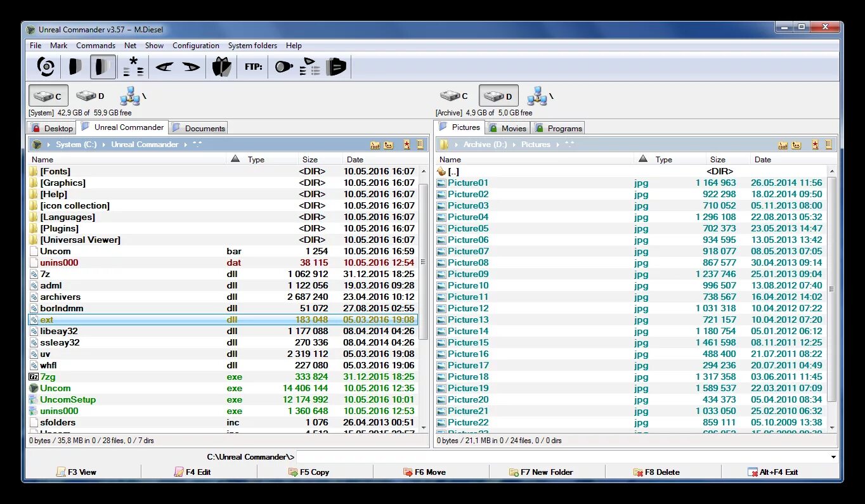This screenshot has height=504, width=865.
Task: Open the Configuration menu
Action: click(x=196, y=46)
